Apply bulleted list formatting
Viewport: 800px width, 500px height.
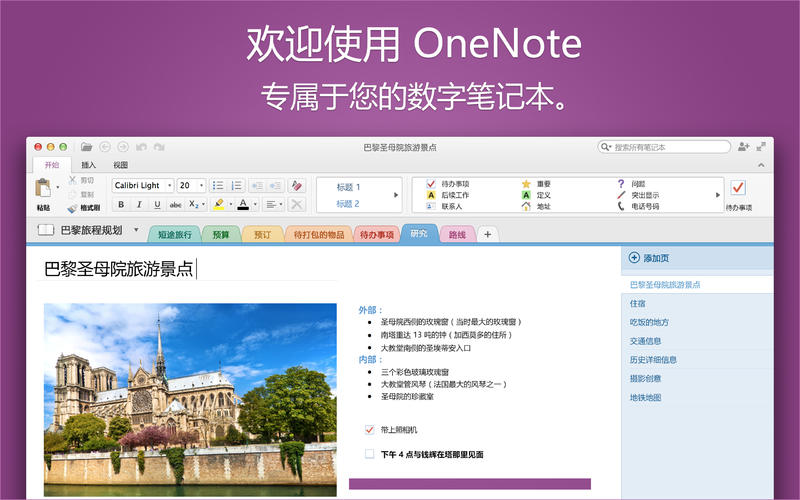pos(218,185)
